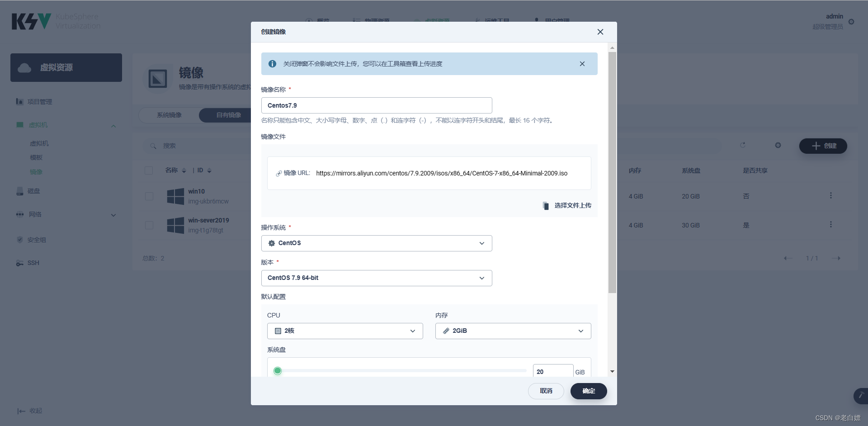Open the CPU 2核 dropdown
The width and height of the screenshot is (868, 426).
(x=345, y=331)
